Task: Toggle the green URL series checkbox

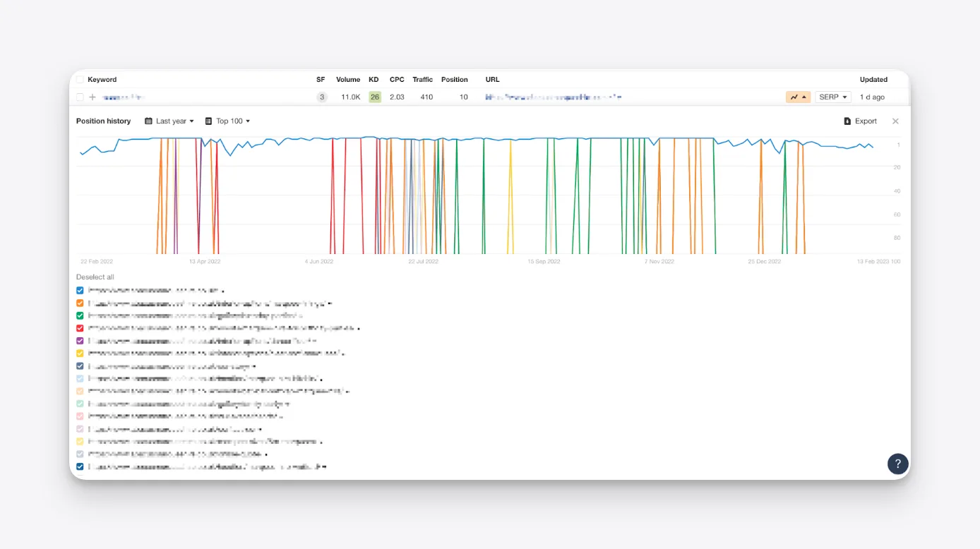Action: [80, 315]
